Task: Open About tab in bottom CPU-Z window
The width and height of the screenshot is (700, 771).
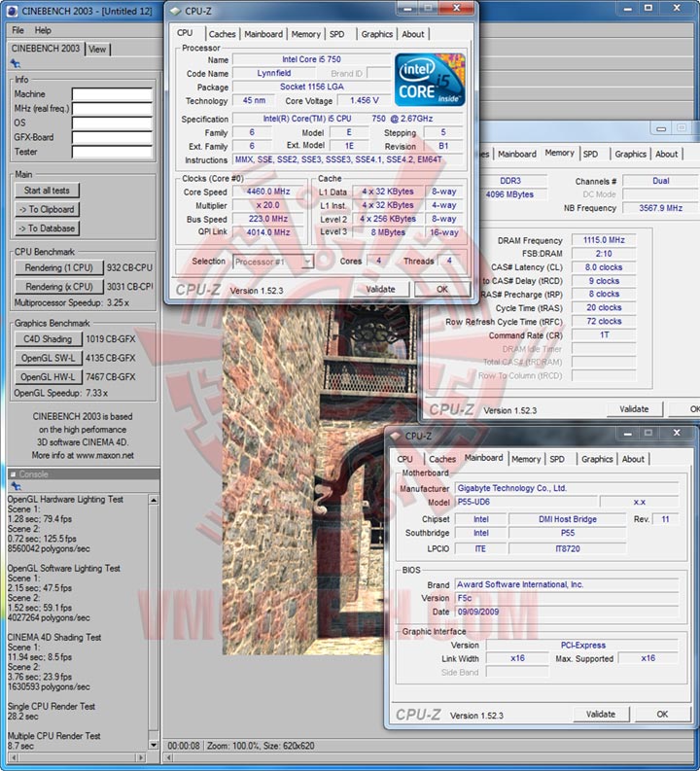Action: click(x=633, y=459)
